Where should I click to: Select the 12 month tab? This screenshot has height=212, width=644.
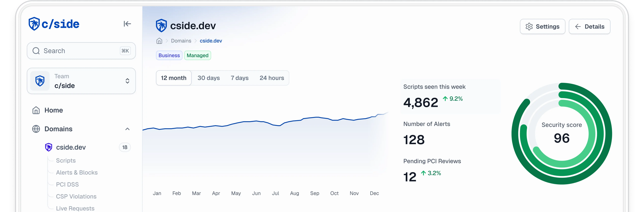[174, 78]
